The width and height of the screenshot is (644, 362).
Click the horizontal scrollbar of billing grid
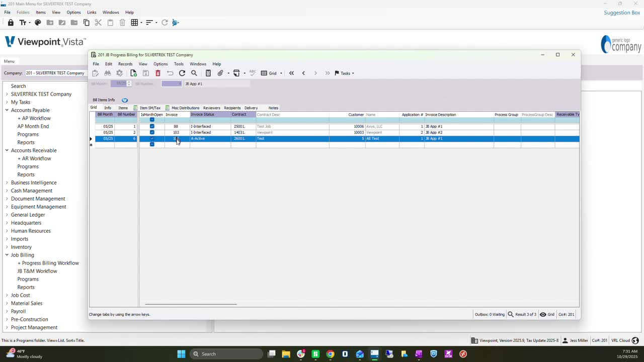click(x=191, y=304)
